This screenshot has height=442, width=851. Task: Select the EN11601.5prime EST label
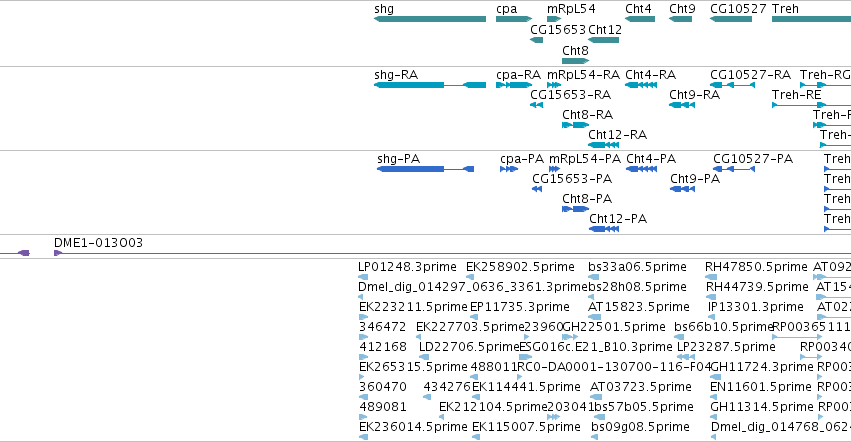(x=760, y=388)
